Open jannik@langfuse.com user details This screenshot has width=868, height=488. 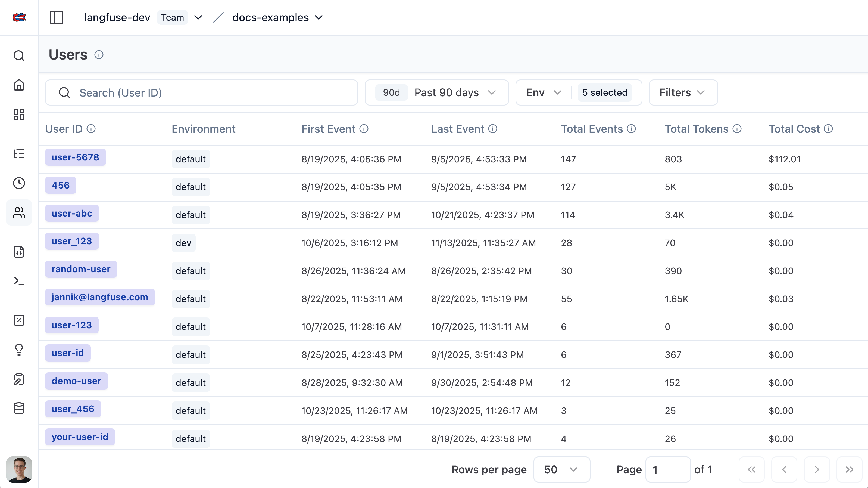tap(100, 297)
